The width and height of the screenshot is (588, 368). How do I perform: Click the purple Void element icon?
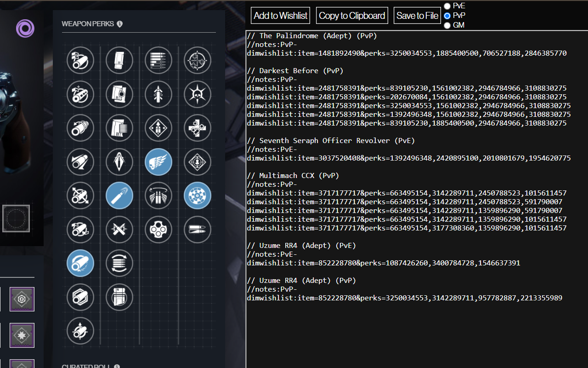pos(25,29)
